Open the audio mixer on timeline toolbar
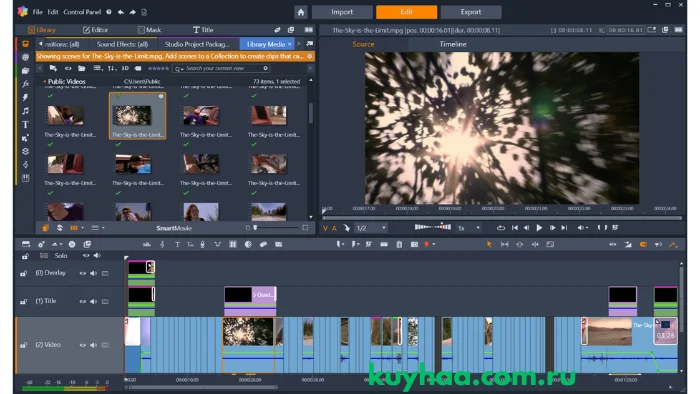This screenshot has width=700, height=394. click(x=146, y=245)
